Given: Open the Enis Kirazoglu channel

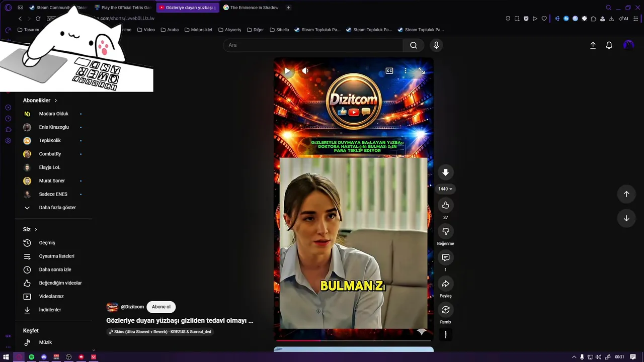Looking at the screenshot, I should point(53,127).
